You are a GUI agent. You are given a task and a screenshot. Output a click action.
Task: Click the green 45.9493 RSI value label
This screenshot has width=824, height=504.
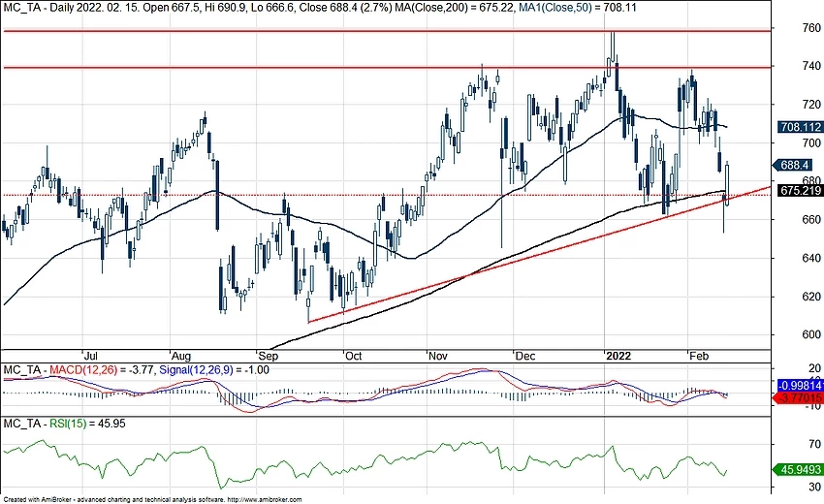[800, 470]
